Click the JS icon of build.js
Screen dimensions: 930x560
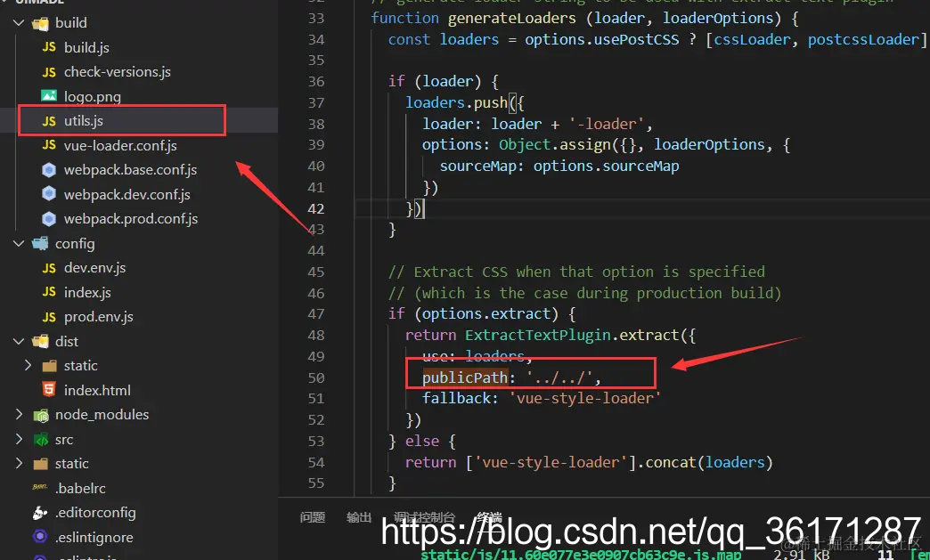[49, 47]
